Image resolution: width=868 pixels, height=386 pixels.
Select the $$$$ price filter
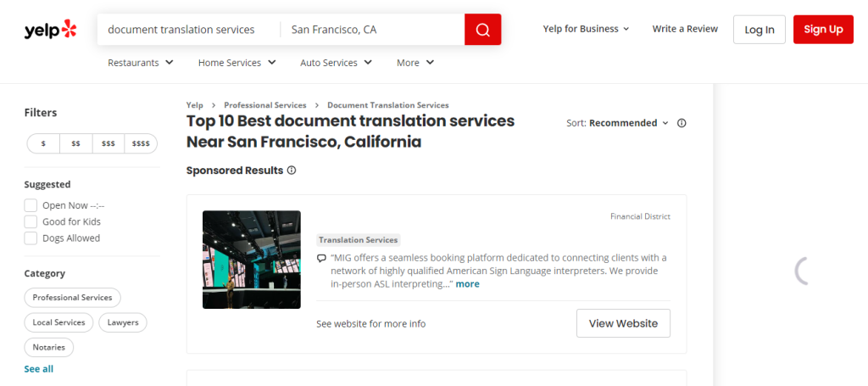[x=141, y=143]
